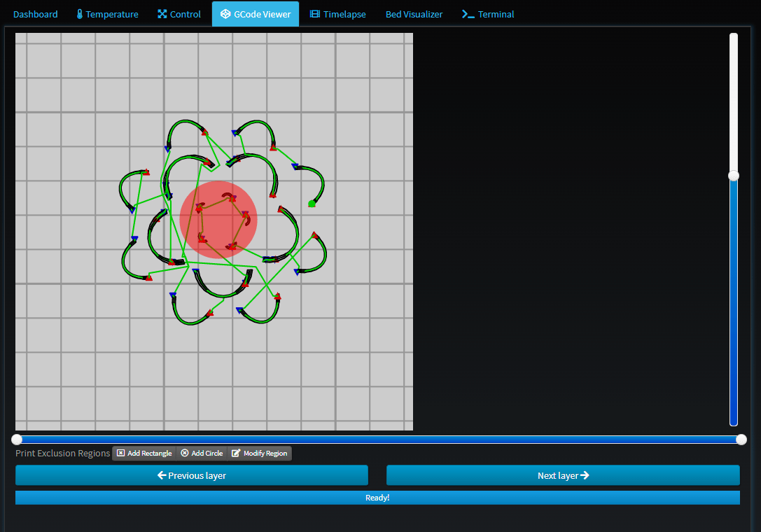The width and height of the screenshot is (761, 532).
Task: Click the film icon on Timelapse tab
Action: [315, 14]
